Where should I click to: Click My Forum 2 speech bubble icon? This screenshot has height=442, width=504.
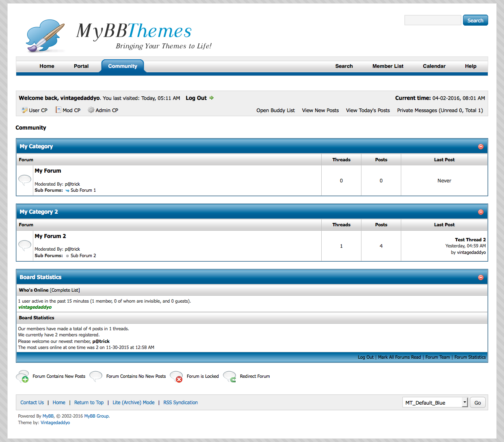[25, 245]
